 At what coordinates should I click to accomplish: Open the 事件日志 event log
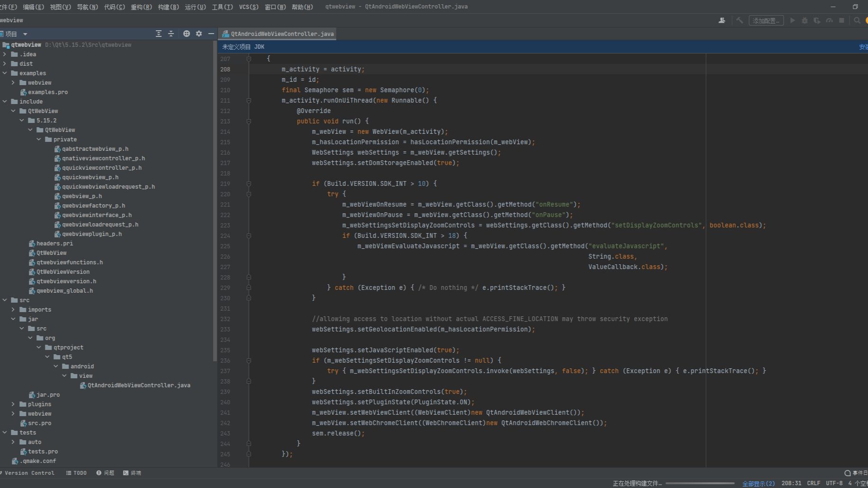pos(856,473)
